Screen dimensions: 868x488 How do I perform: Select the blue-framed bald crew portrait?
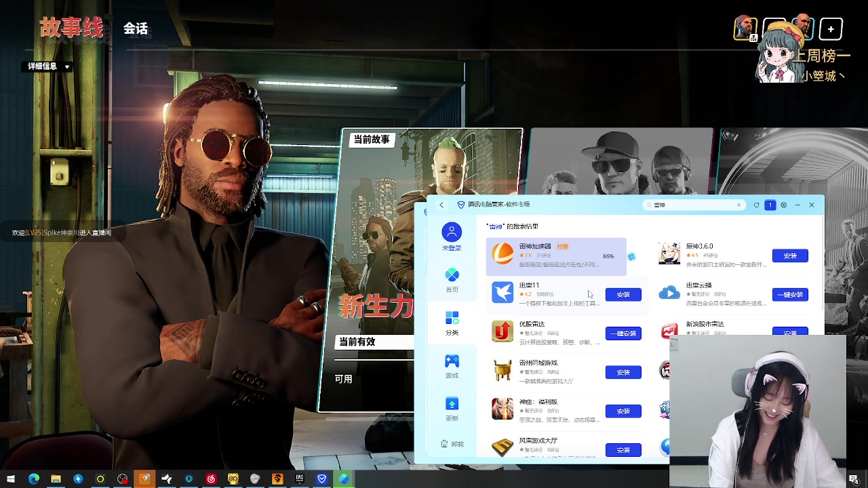tap(803, 26)
